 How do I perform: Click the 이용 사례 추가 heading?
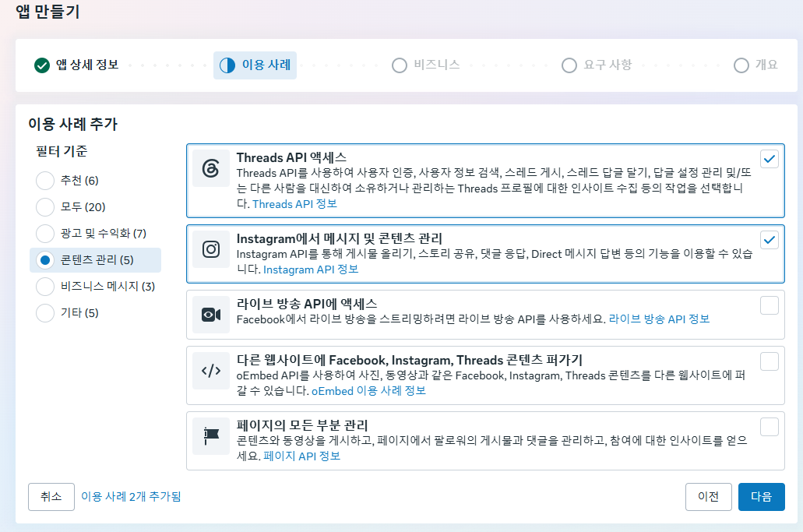72,124
